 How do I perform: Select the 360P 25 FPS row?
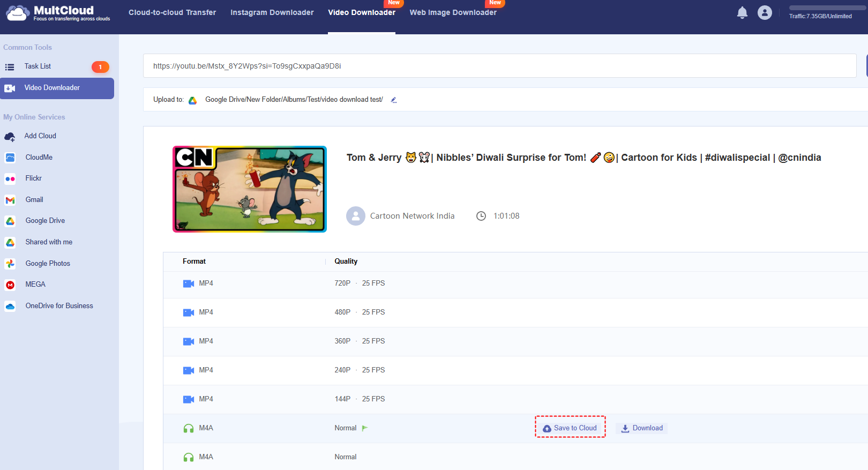515,341
